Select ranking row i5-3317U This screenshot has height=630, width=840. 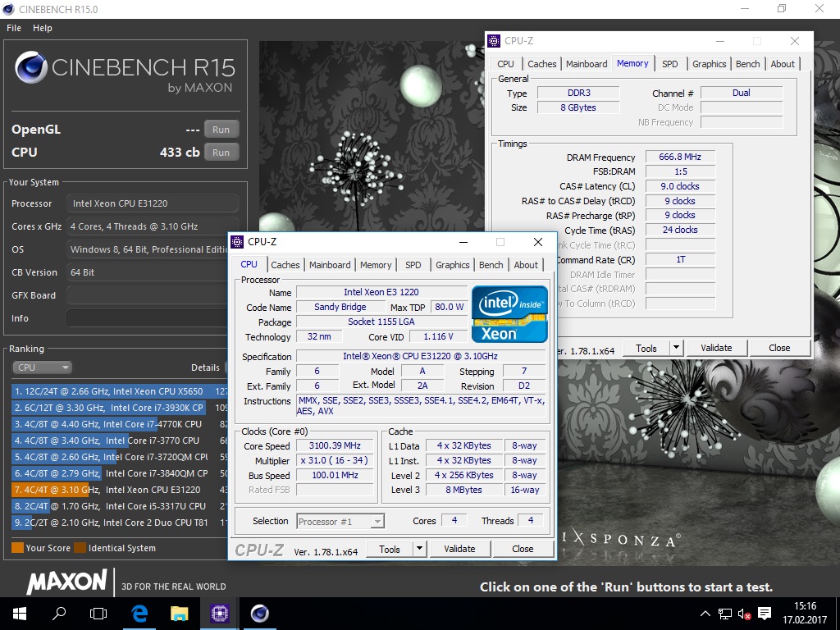tap(119, 506)
